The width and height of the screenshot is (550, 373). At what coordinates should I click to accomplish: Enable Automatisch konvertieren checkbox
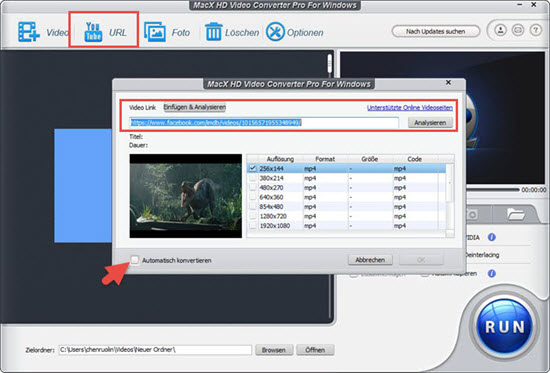(x=134, y=260)
